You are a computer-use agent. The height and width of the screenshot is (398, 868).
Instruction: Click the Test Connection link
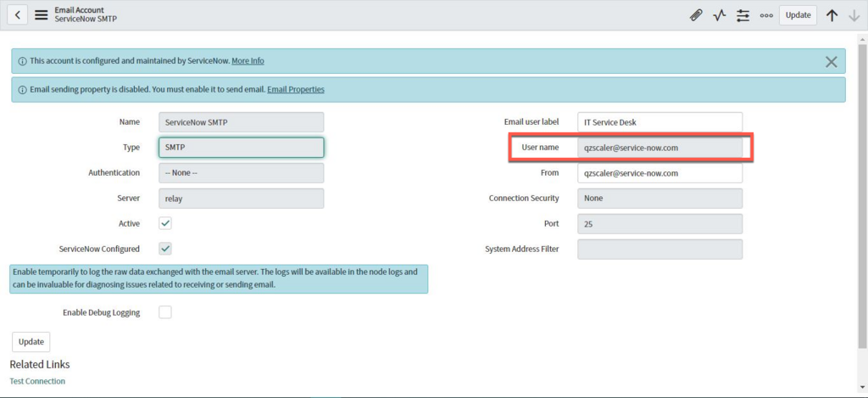click(x=37, y=381)
